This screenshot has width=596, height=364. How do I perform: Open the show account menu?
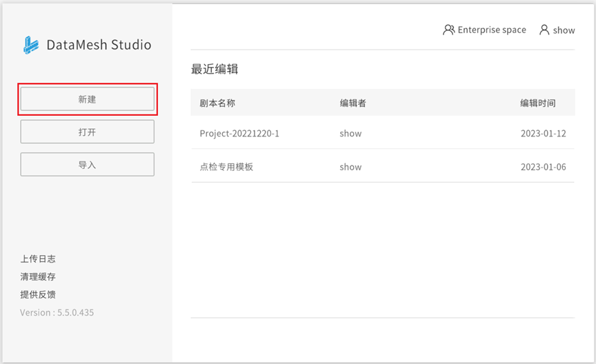pos(564,30)
